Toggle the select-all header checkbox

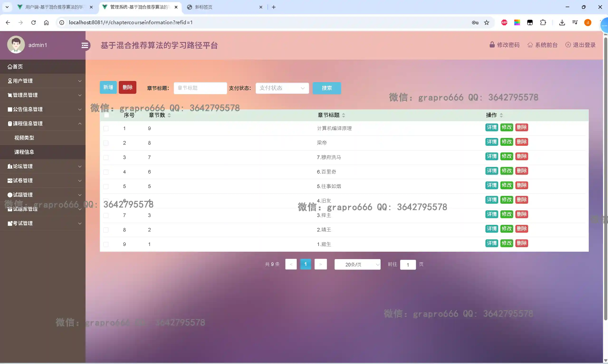[106, 115]
